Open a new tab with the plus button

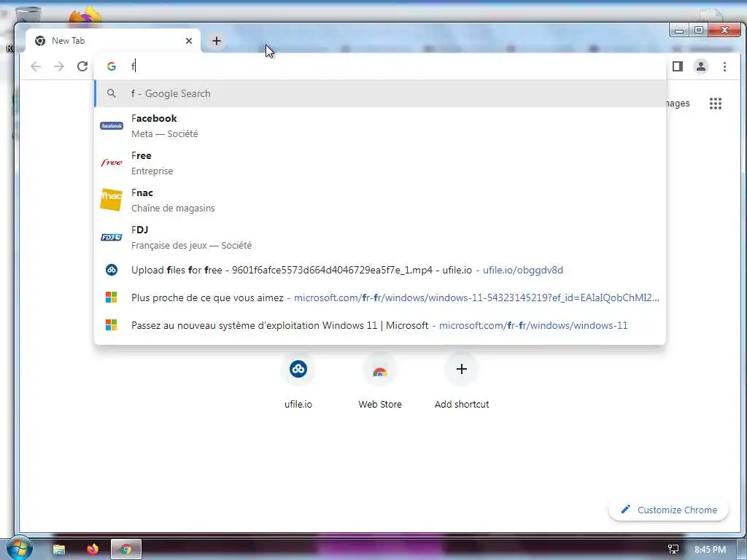216,41
